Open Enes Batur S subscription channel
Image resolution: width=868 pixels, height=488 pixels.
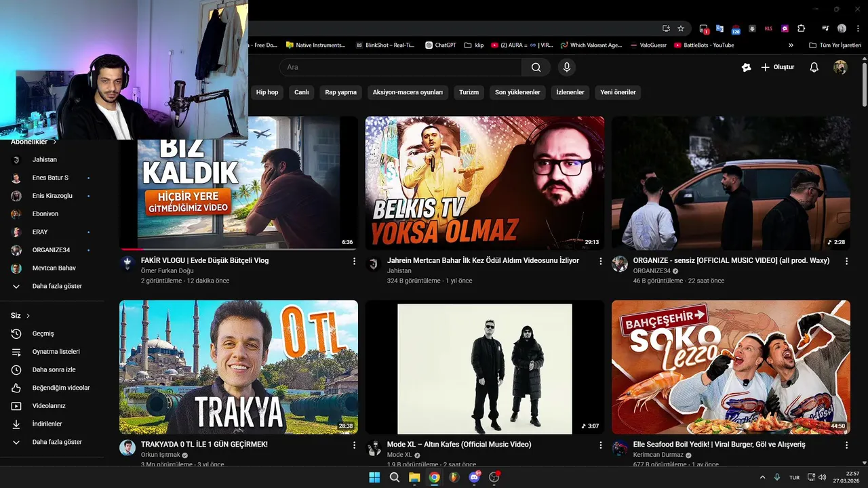[x=52, y=178]
